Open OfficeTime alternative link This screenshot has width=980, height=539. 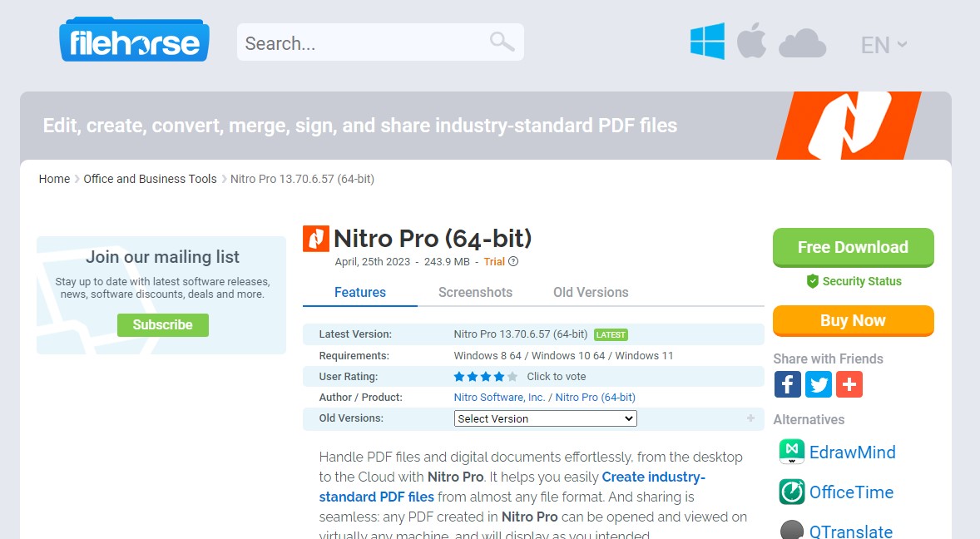(851, 492)
